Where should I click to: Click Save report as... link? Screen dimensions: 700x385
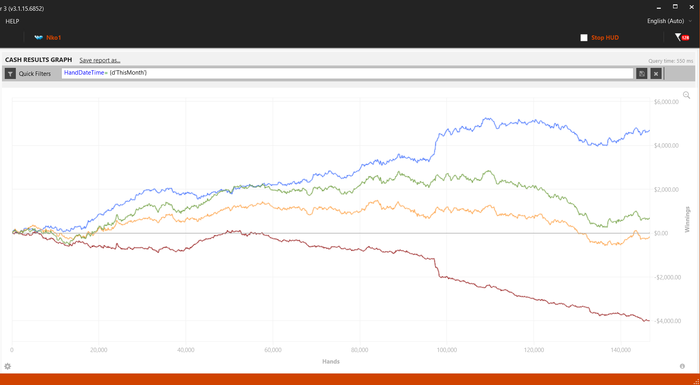100,60
